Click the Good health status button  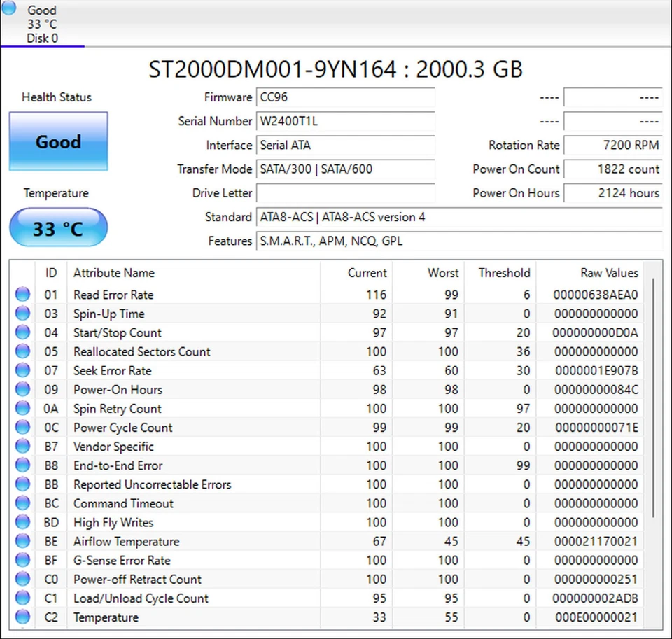click(x=58, y=141)
